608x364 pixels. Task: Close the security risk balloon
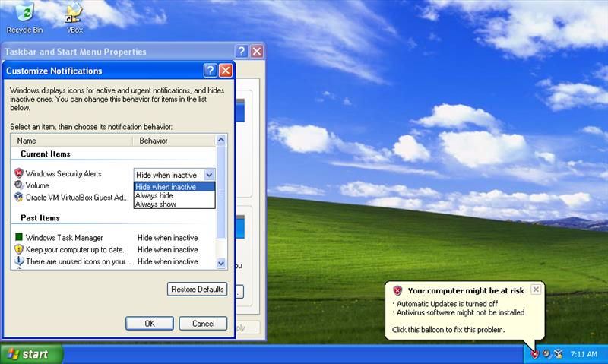[x=536, y=290]
